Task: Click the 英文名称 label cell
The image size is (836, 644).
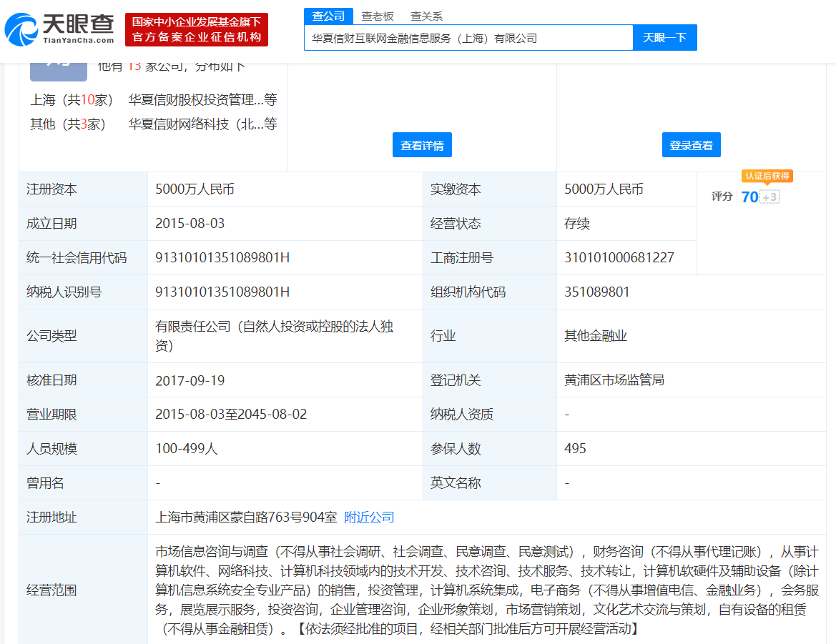Action: pos(489,482)
